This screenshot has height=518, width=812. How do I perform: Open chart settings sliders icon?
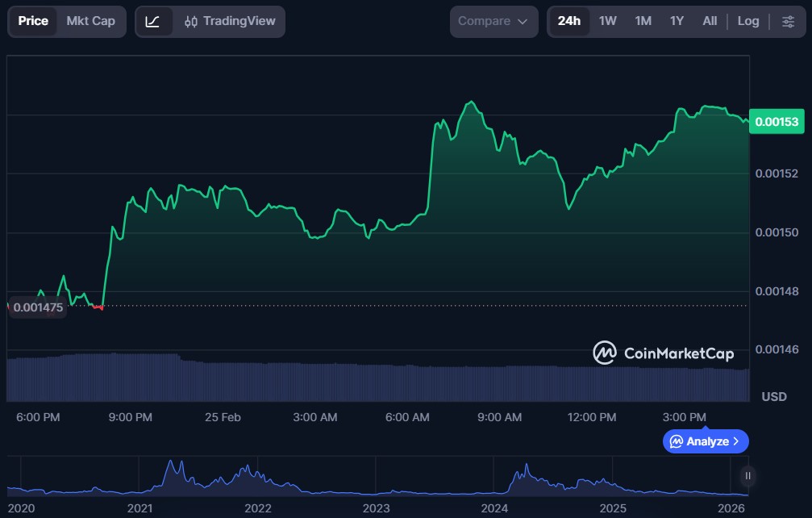tap(788, 21)
